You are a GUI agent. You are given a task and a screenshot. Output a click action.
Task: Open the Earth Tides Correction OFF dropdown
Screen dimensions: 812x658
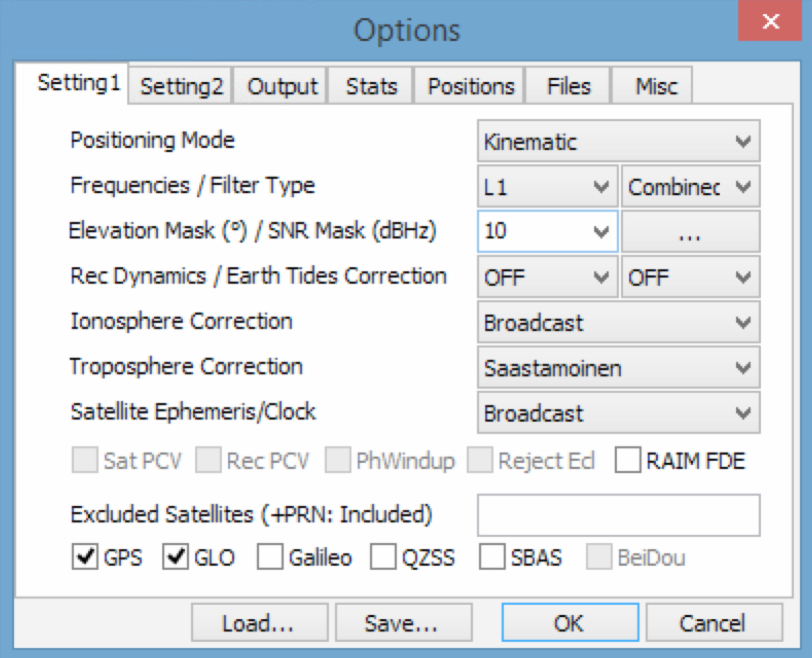coord(691,277)
